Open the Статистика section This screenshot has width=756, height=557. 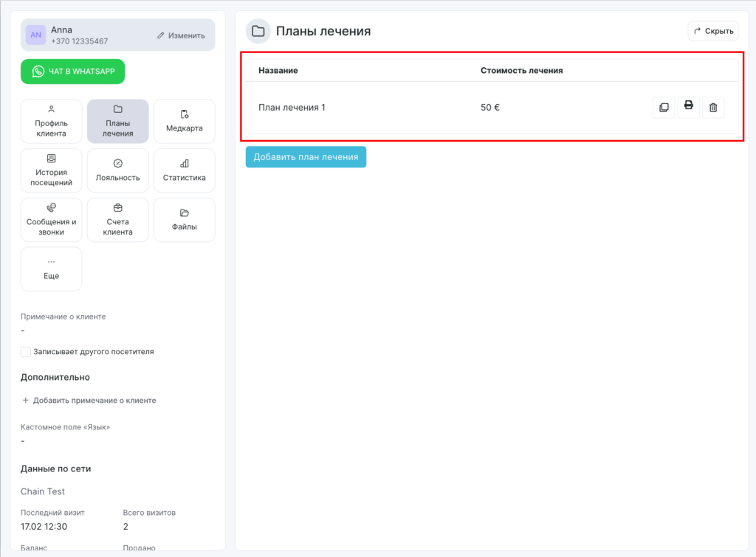point(184,170)
